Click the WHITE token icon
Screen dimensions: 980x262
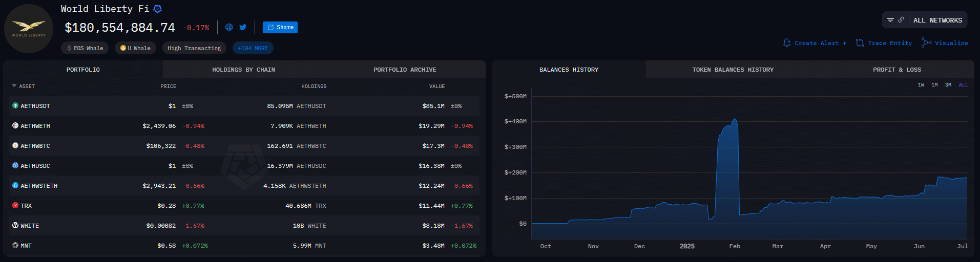pyautogui.click(x=15, y=225)
